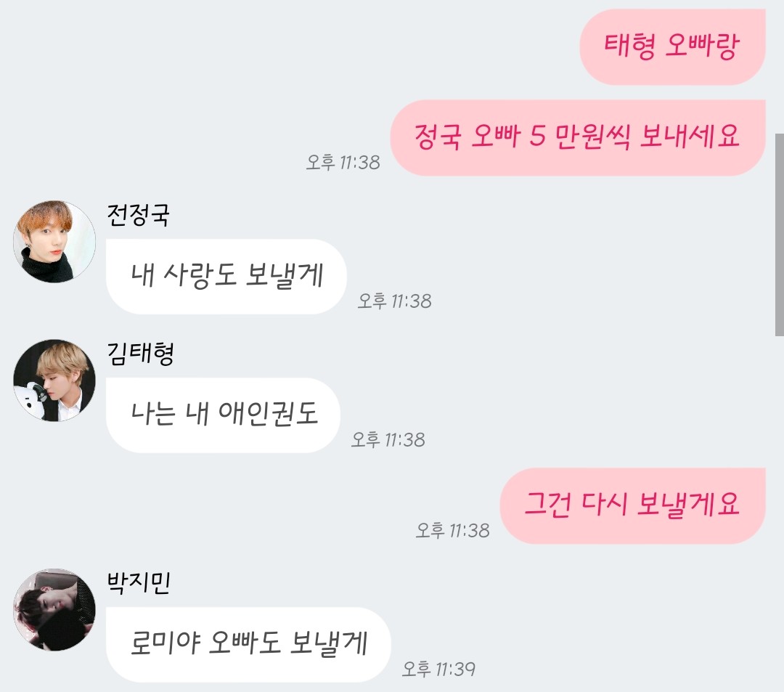Open 전정국's profile picture

coord(54,242)
